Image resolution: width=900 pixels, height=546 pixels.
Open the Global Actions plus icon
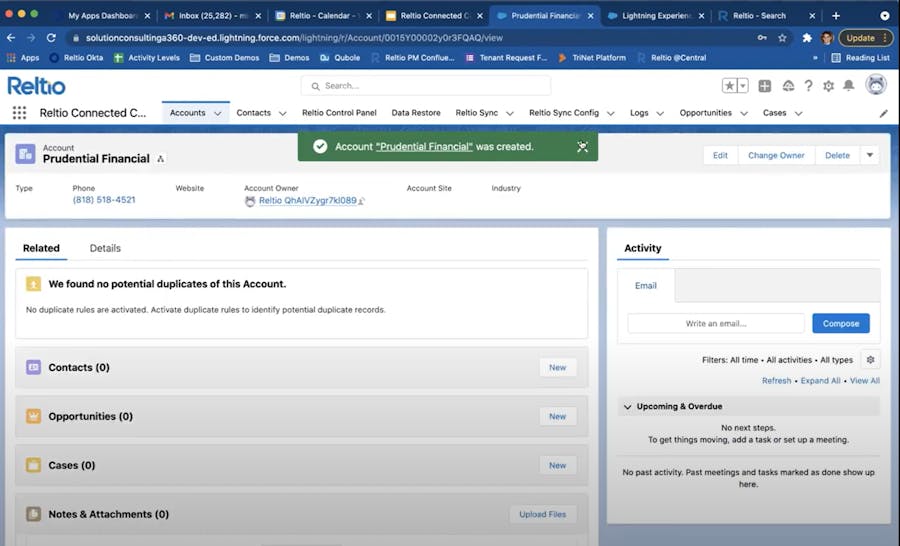[765, 86]
